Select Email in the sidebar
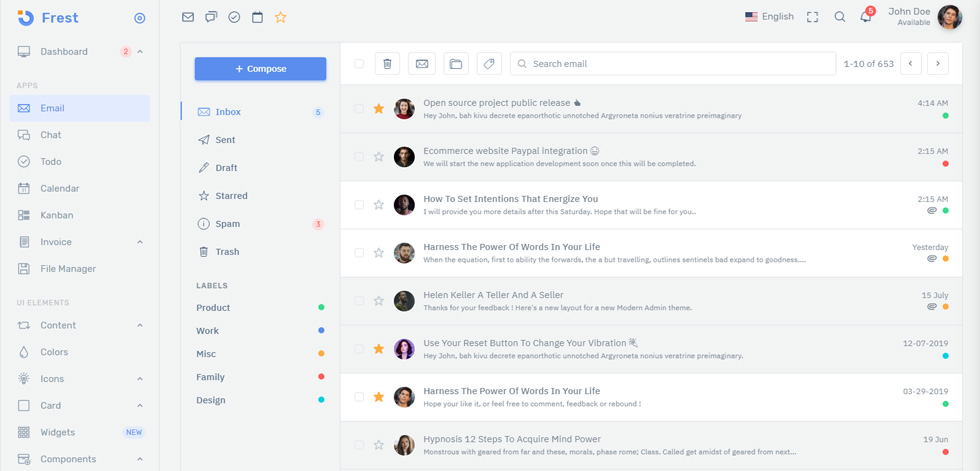 (x=80, y=108)
